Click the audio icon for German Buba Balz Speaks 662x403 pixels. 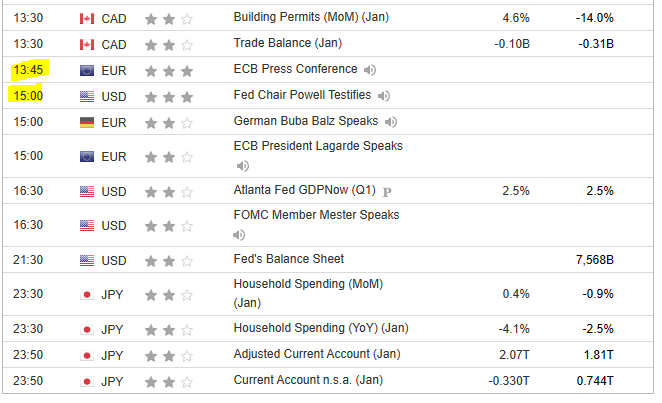tap(391, 122)
